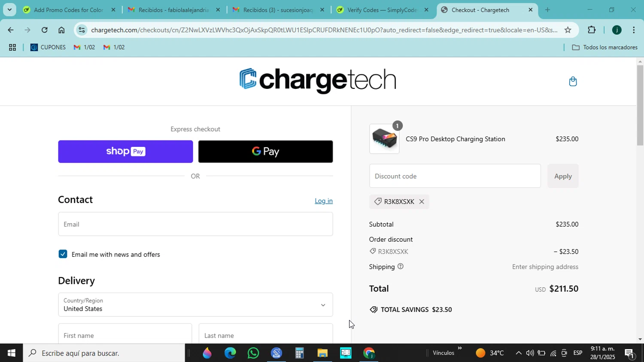Open the tab search dropdown arrow

click(x=9, y=9)
